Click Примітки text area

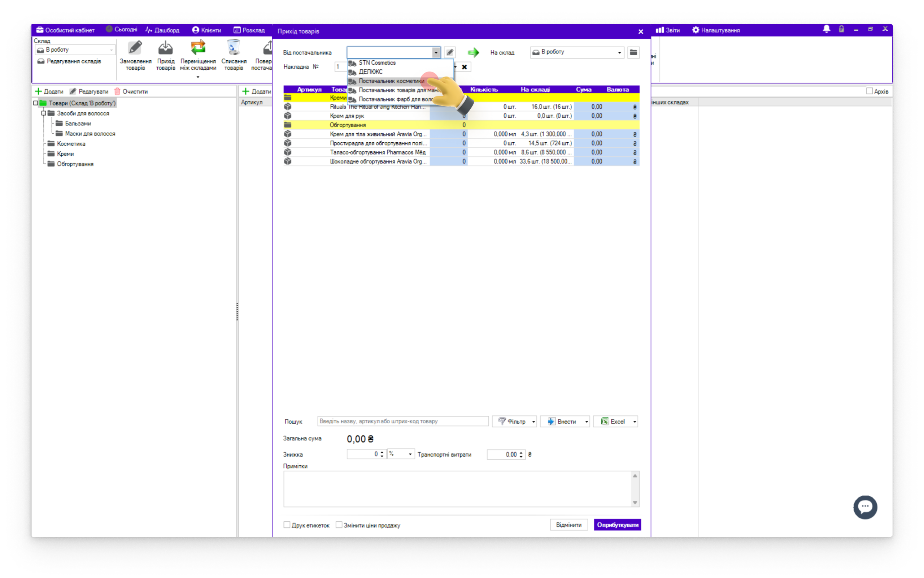click(x=457, y=489)
